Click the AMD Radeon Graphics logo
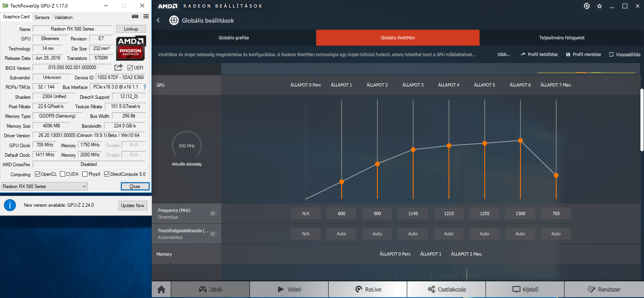The width and height of the screenshot is (644, 298). pyautogui.click(x=131, y=48)
